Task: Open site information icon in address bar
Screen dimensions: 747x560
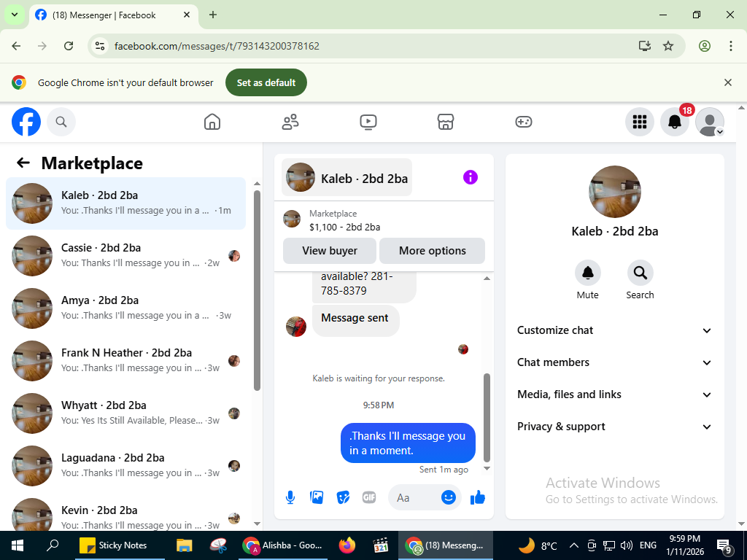Action: (99, 46)
